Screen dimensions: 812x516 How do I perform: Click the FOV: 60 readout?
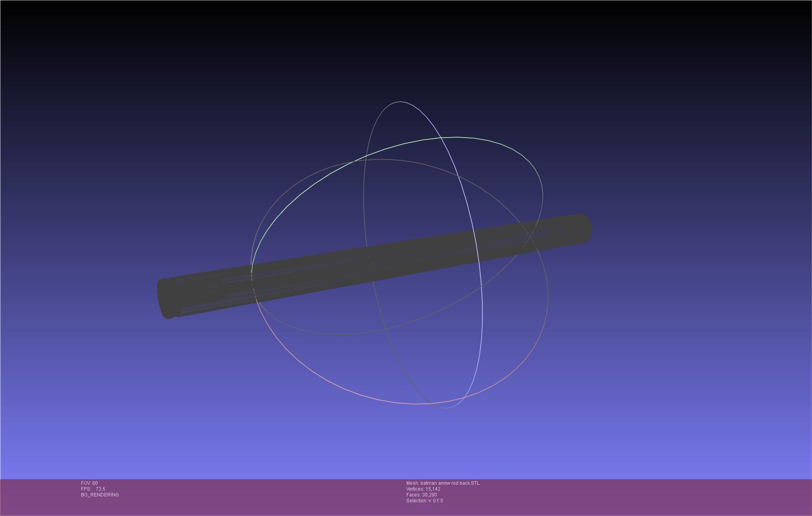89,483
